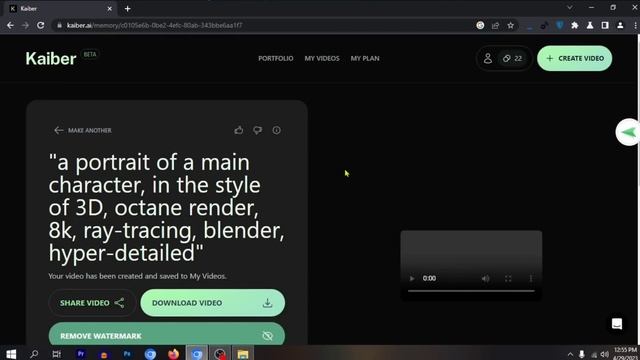Open the user account icon in Kaiber header
The height and width of the screenshot is (360, 640).
488,58
